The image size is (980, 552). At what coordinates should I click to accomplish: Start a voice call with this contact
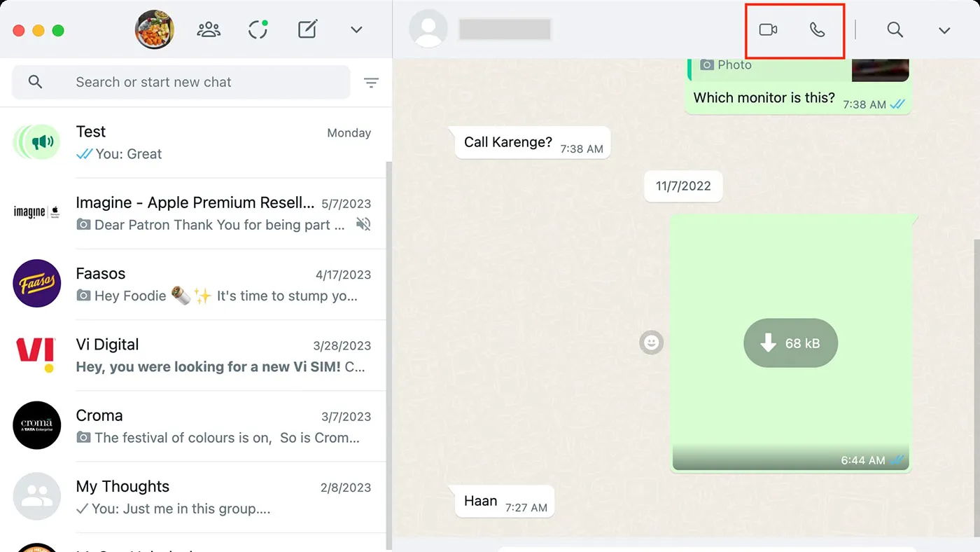point(819,30)
